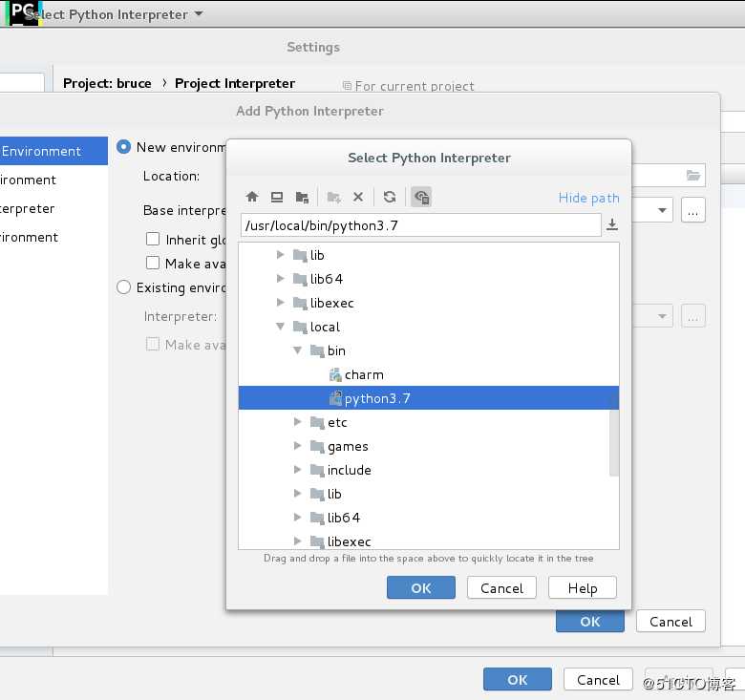Enable Inherit global site-packages checkbox
This screenshot has height=700, width=745.
pos(153,239)
